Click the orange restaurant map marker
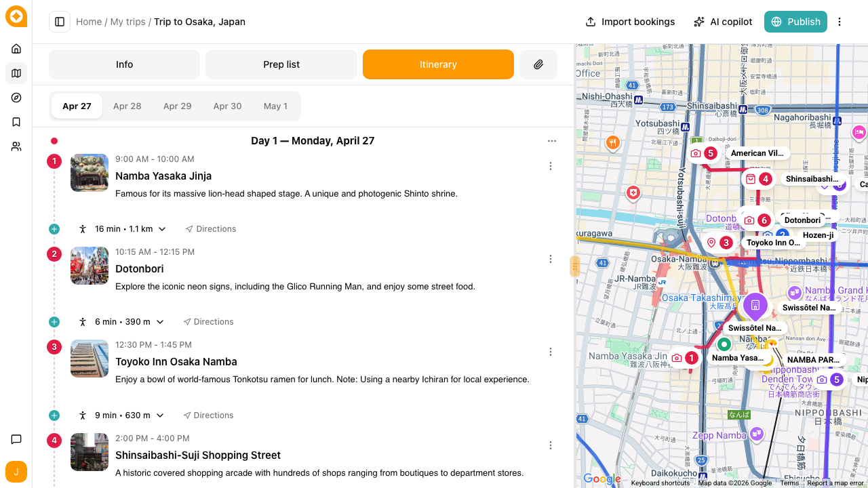Viewport: 868px width, 488px height. point(613,142)
